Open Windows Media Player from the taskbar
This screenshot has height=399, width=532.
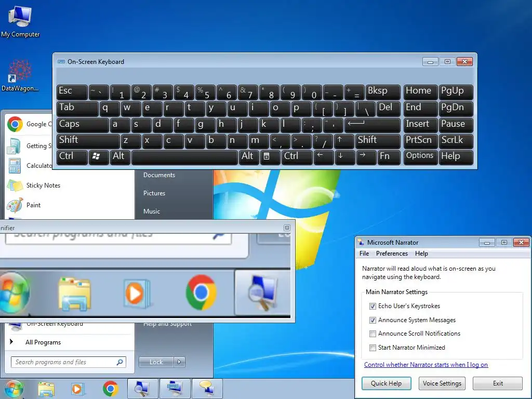click(x=77, y=389)
